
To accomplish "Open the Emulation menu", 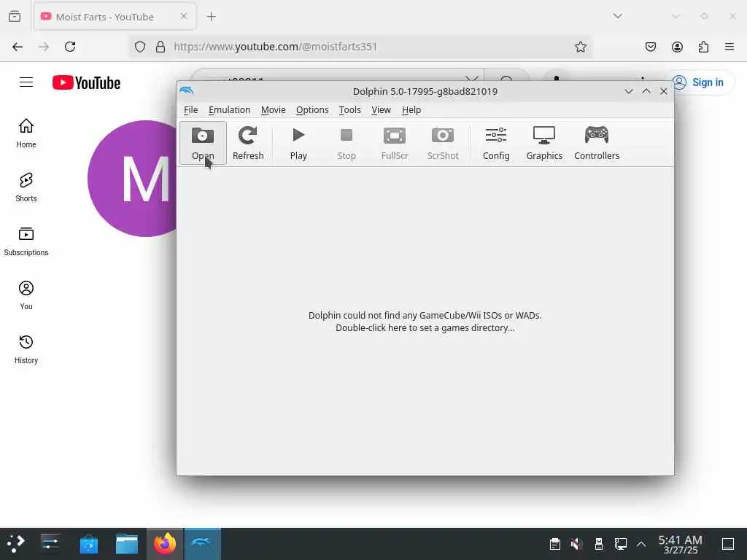I will point(229,110).
